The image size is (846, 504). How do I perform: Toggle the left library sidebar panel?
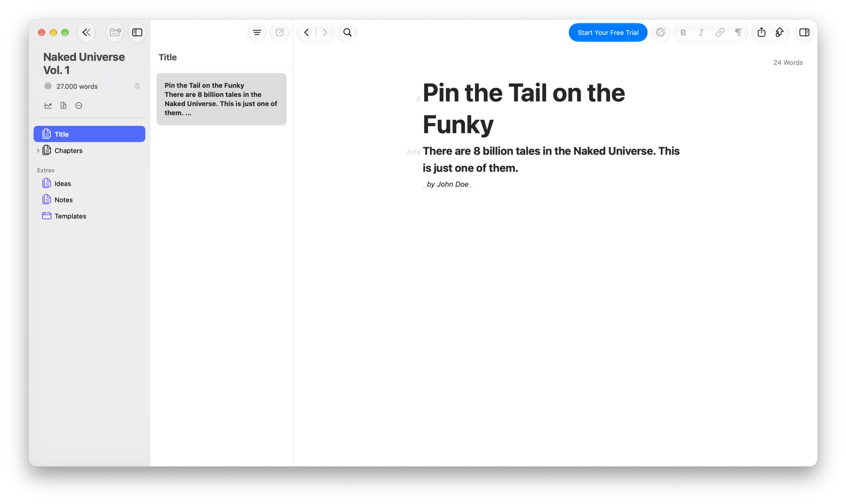(x=137, y=32)
